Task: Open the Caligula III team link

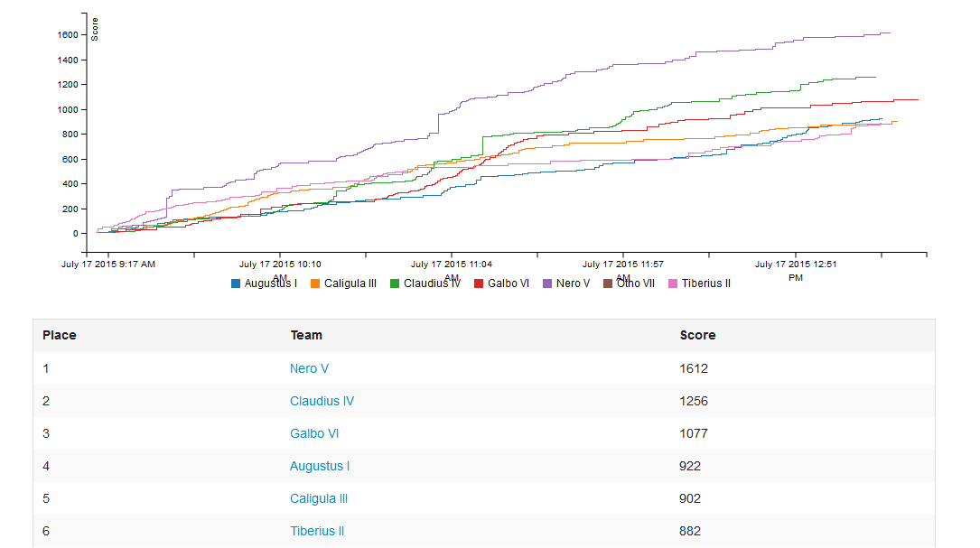Action: tap(319, 498)
